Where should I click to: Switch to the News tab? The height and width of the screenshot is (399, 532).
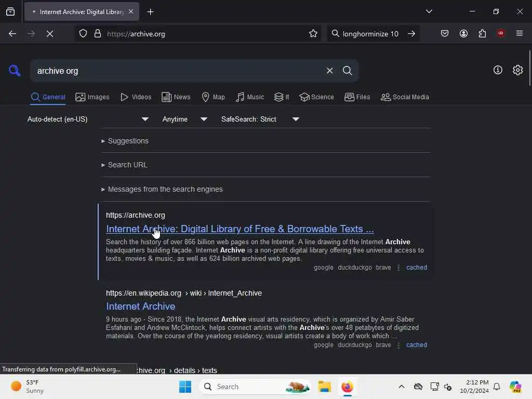[x=176, y=97]
